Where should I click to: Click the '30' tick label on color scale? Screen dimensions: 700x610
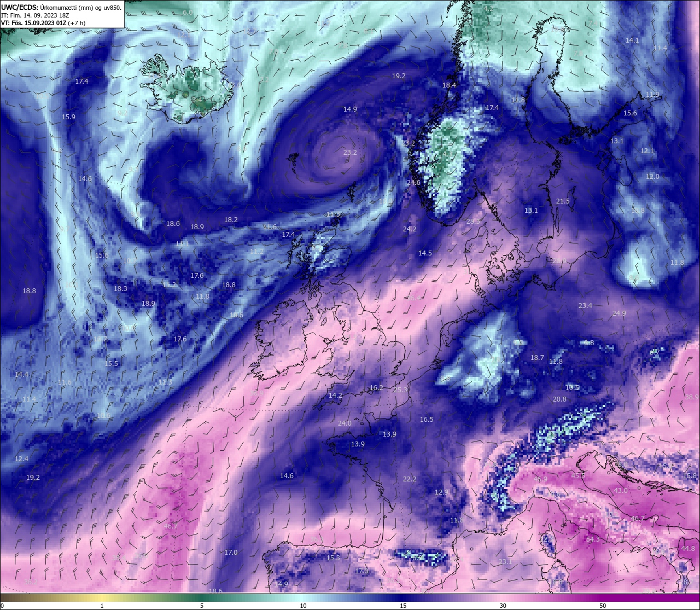pos(503,606)
